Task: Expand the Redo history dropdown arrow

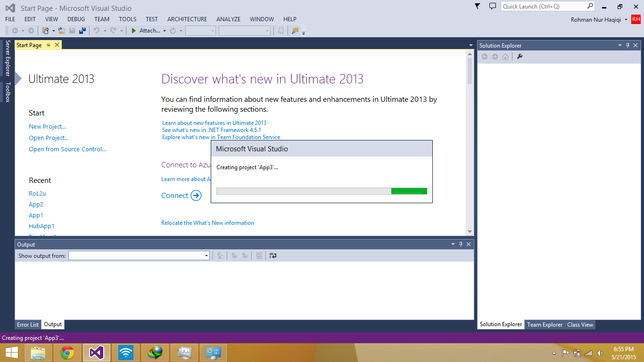Action: (x=121, y=31)
